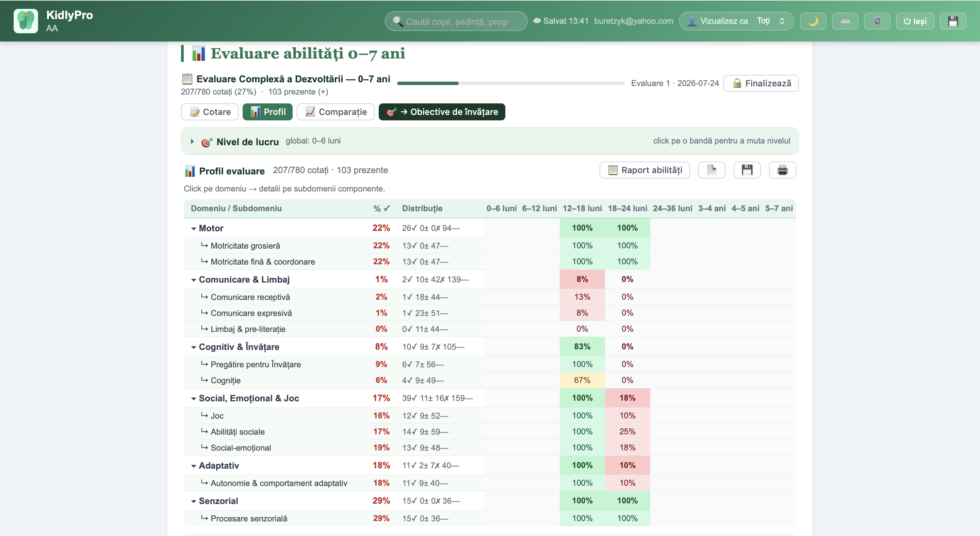Click the 6–12 luni column header
980x536 pixels.
539,208
